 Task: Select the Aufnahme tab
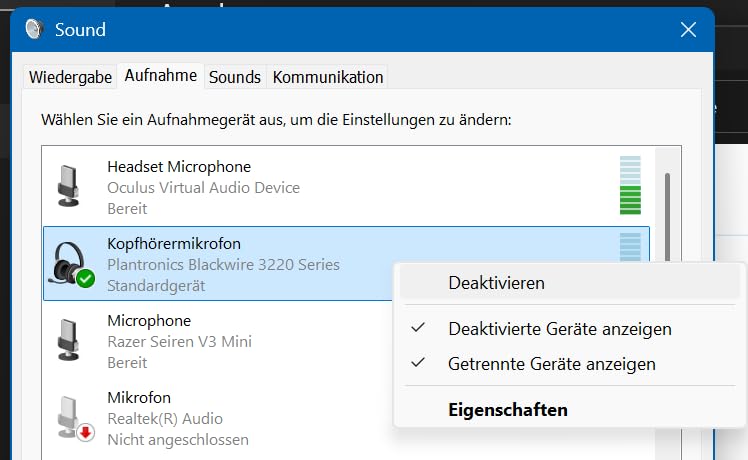[x=160, y=76]
